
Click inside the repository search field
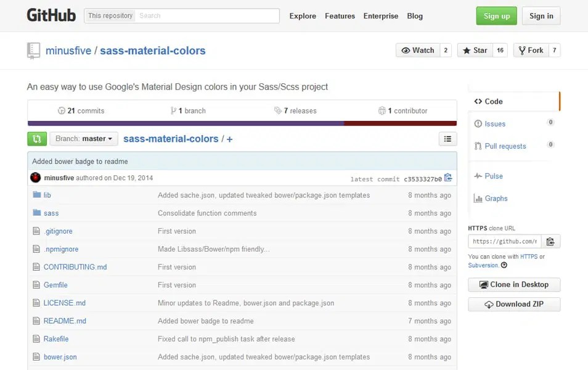coord(203,15)
